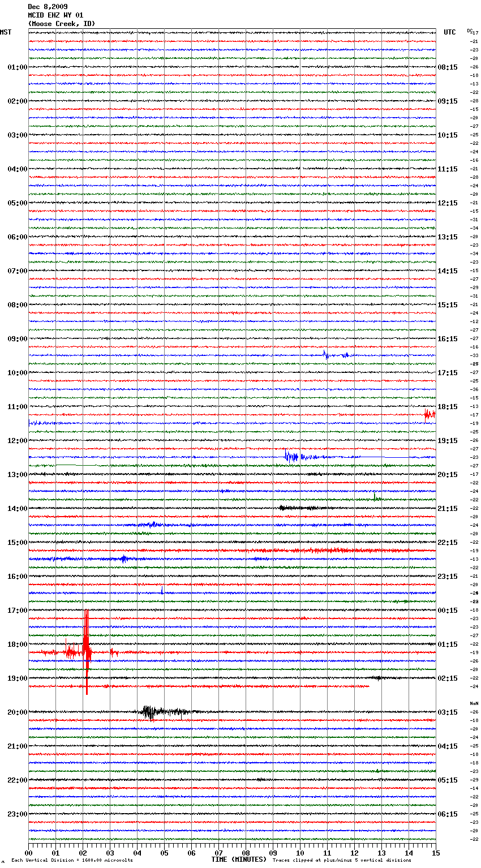
Task: Select the '22:15' UTC time label
Action: click(448, 543)
